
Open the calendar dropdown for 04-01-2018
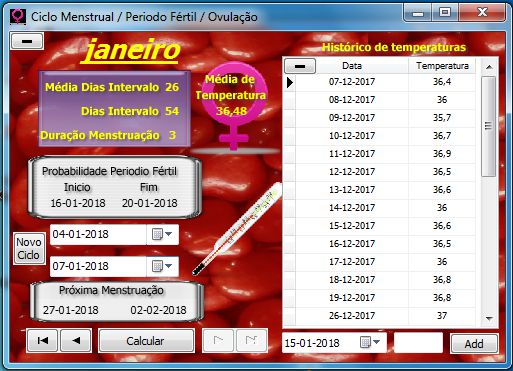tap(162, 234)
